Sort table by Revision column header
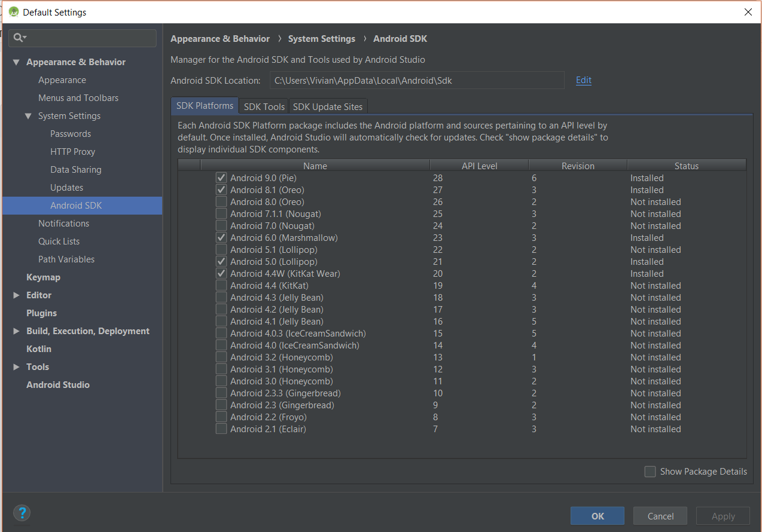 coord(578,166)
